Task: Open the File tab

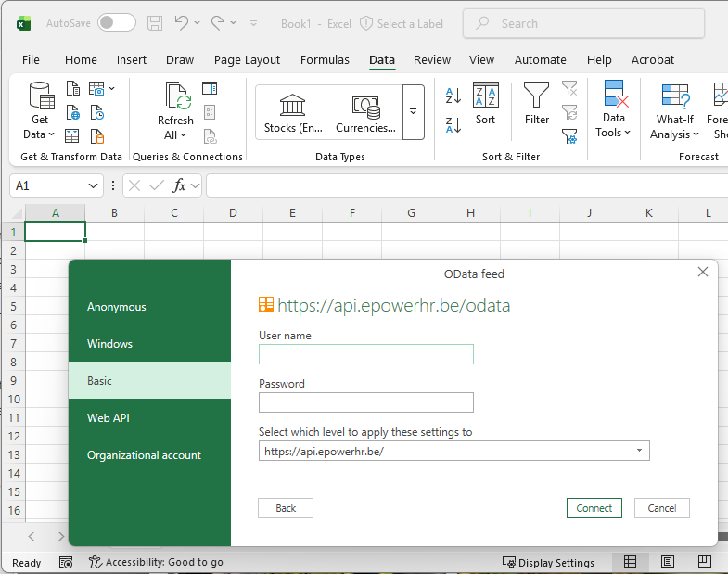Action: [x=31, y=60]
